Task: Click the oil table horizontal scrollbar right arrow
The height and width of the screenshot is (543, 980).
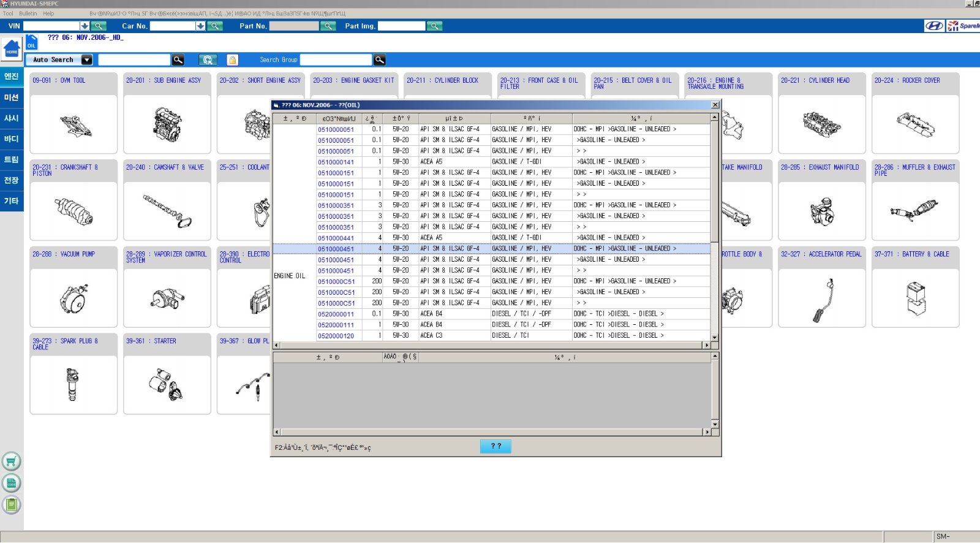Action: coord(706,345)
